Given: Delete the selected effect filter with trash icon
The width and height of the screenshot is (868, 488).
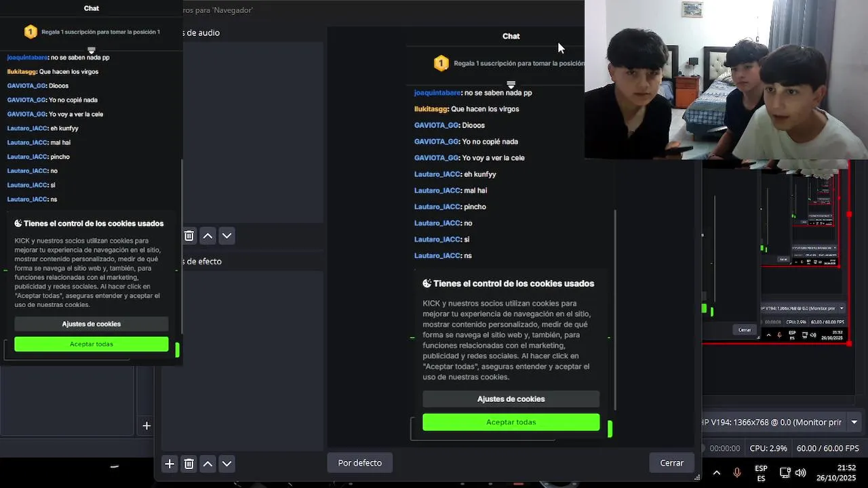Looking at the screenshot, I should tap(189, 464).
